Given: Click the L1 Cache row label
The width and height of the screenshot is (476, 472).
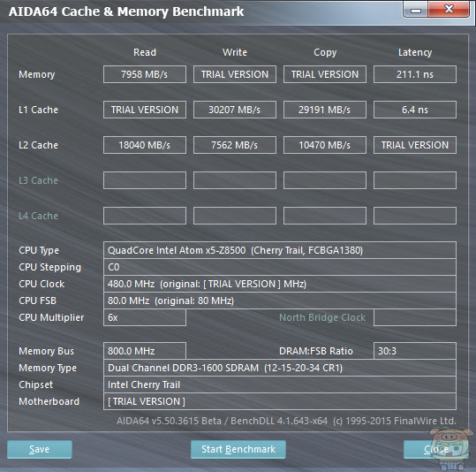Looking at the screenshot, I should tap(38, 110).
